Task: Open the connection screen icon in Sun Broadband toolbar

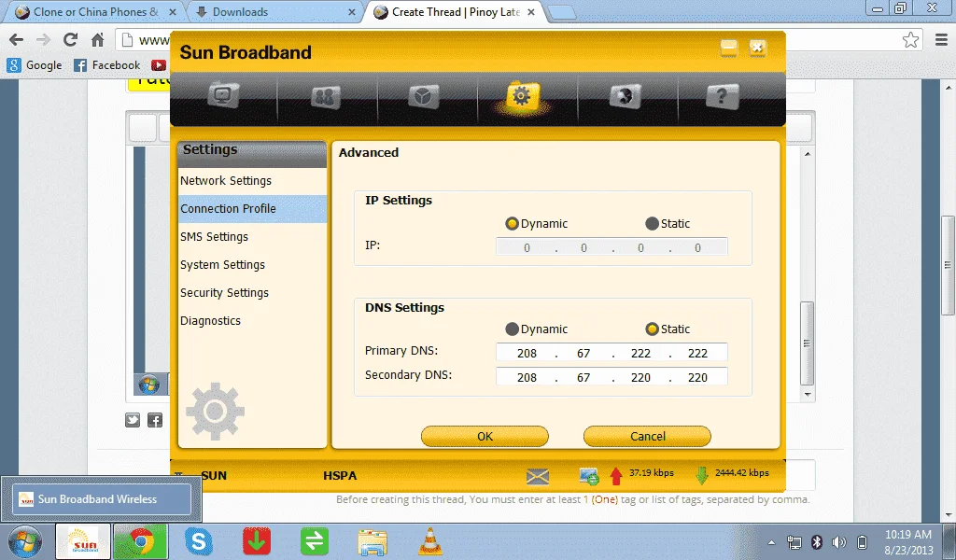Action: click(223, 96)
